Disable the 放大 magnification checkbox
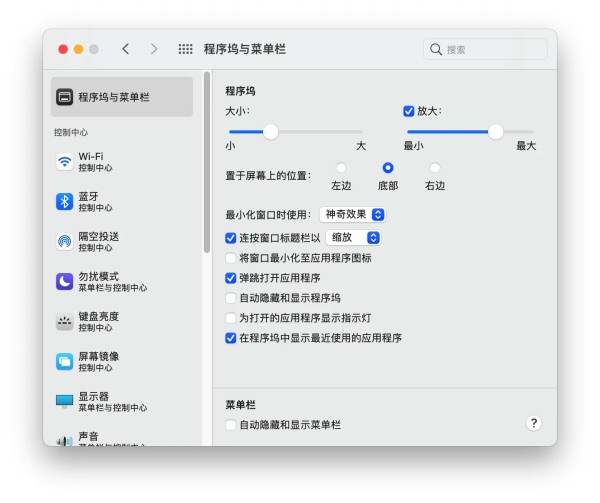The width and height of the screenshot is (600, 503). (x=409, y=111)
